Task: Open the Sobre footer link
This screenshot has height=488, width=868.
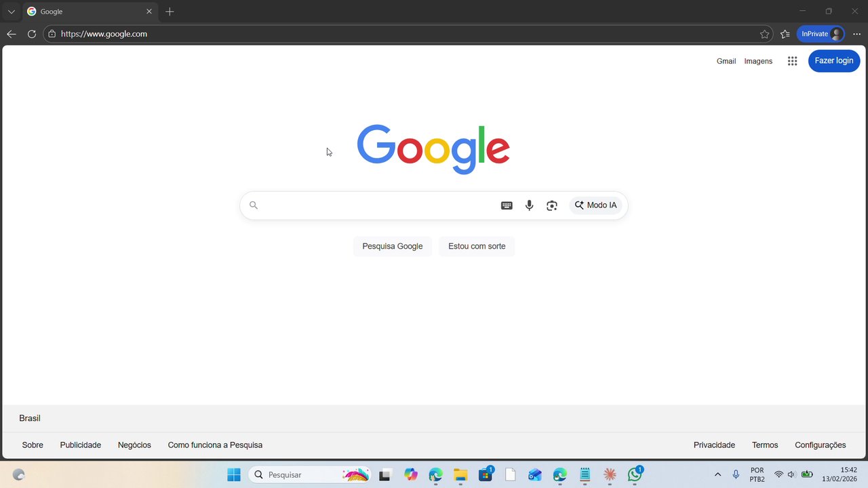Action: click(x=33, y=445)
